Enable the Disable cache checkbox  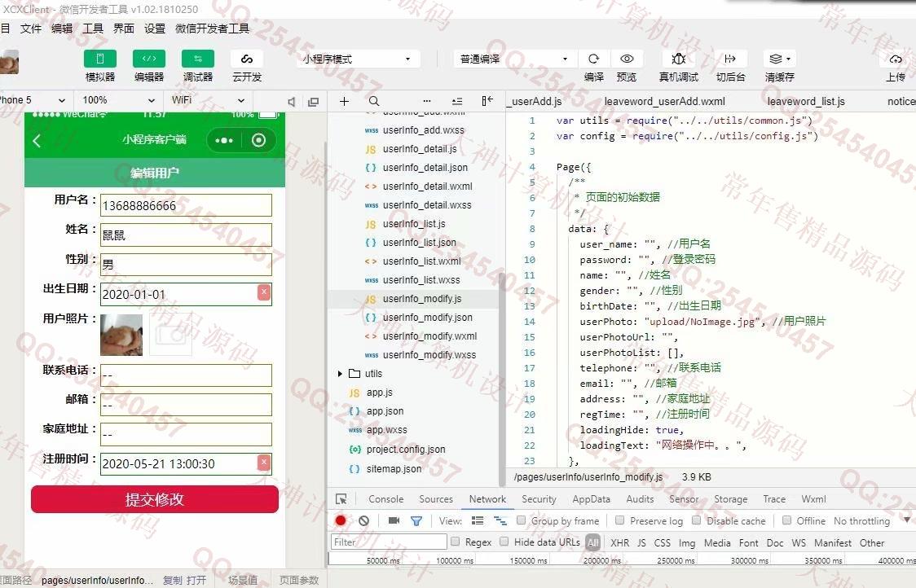[696, 520]
